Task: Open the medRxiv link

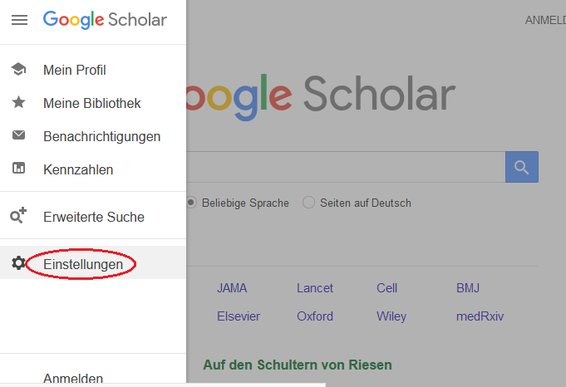Action: pyautogui.click(x=480, y=316)
